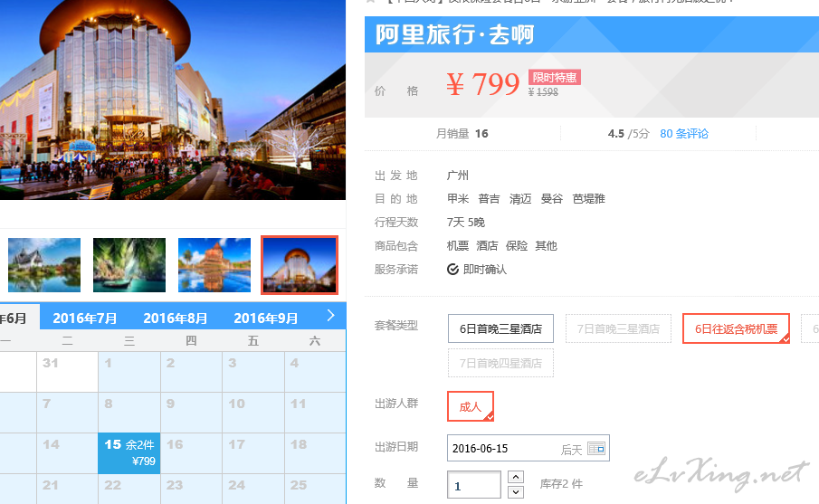
Task: Open the 80 条评论 reviews link
Action: pos(684,134)
